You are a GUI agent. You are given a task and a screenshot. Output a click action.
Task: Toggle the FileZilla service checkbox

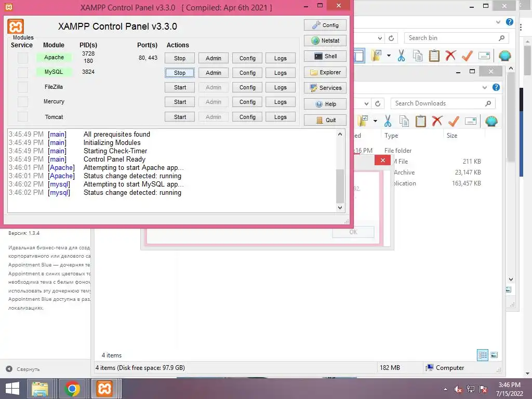coord(23,87)
